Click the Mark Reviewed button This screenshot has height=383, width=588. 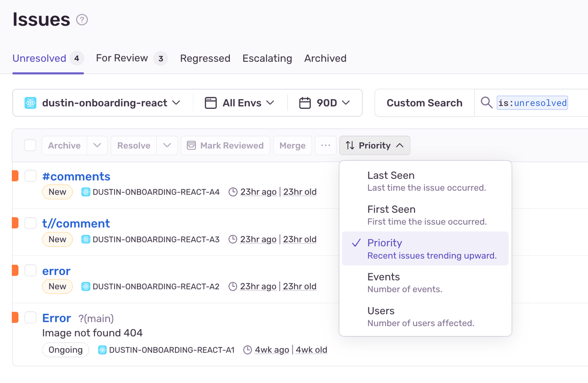(225, 146)
